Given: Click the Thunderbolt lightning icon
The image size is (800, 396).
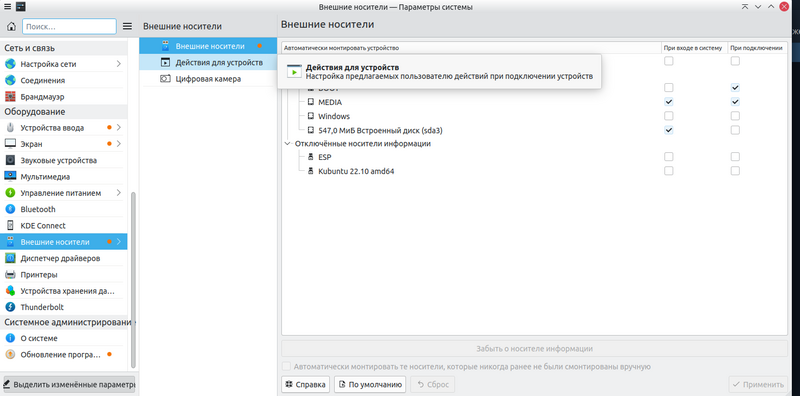Looking at the screenshot, I should click(x=10, y=307).
